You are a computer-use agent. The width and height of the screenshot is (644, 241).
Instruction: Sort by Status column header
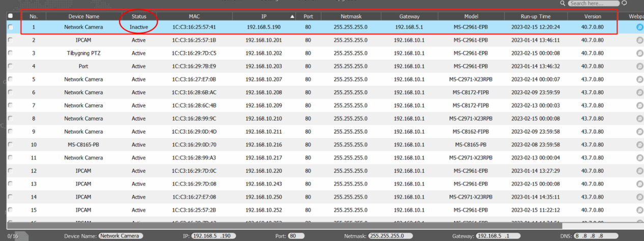pos(138,16)
